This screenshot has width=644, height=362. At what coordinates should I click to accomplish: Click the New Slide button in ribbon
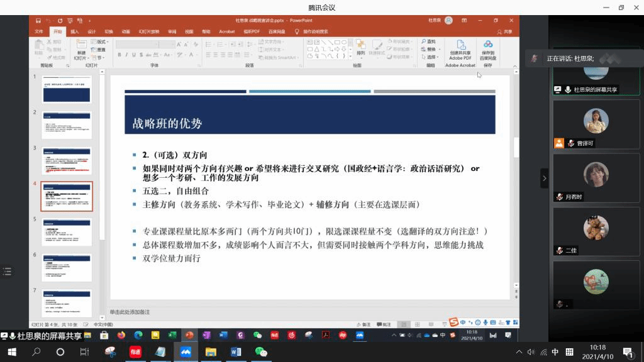point(81,50)
